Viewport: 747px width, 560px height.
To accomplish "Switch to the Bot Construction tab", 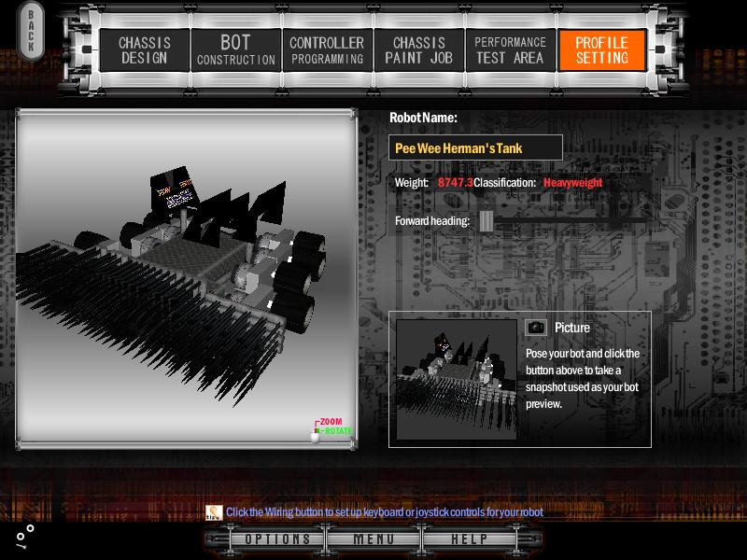I will click(236, 50).
